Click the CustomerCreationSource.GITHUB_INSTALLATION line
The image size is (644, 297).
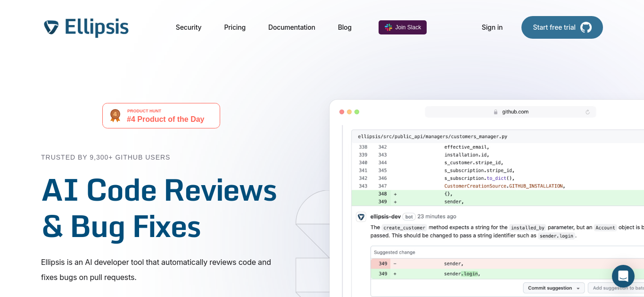(x=504, y=186)
